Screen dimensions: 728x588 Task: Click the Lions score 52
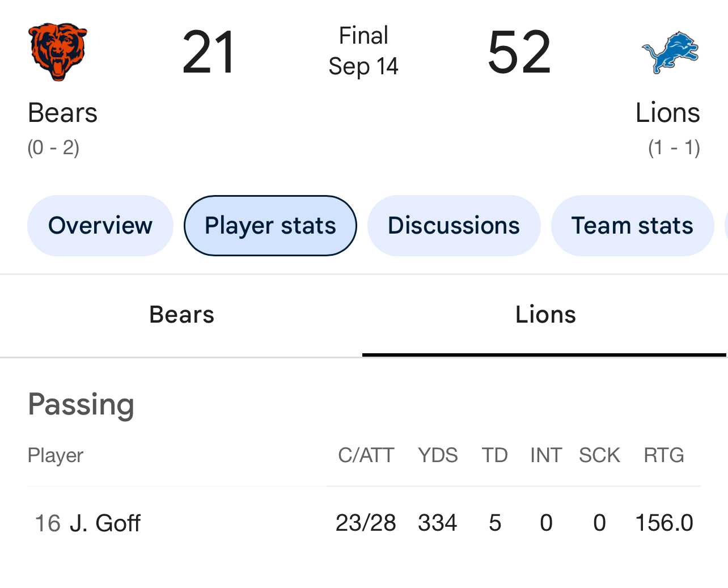[519, 53]
